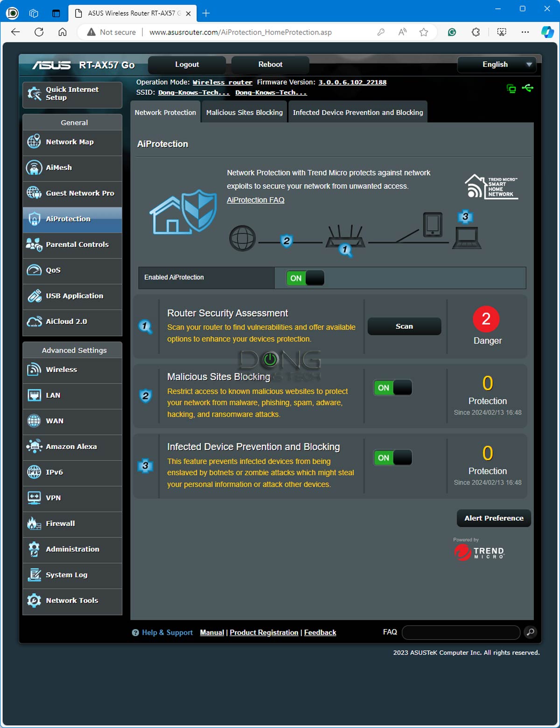Close the ASUS Wireless Router tab
Image resolution: width=560 pixels, height=728 pixels.
pyautogui.click(x=189, y=14)
